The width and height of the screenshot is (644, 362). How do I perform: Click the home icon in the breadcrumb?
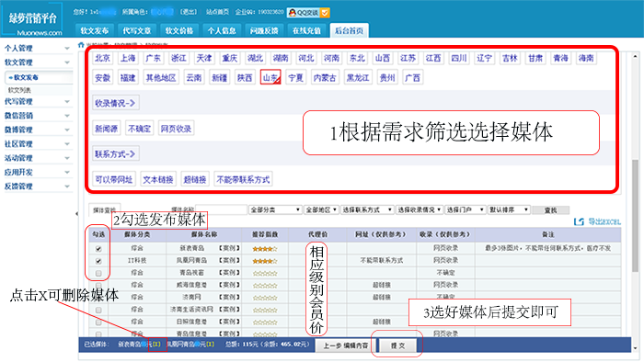[81, 44]
